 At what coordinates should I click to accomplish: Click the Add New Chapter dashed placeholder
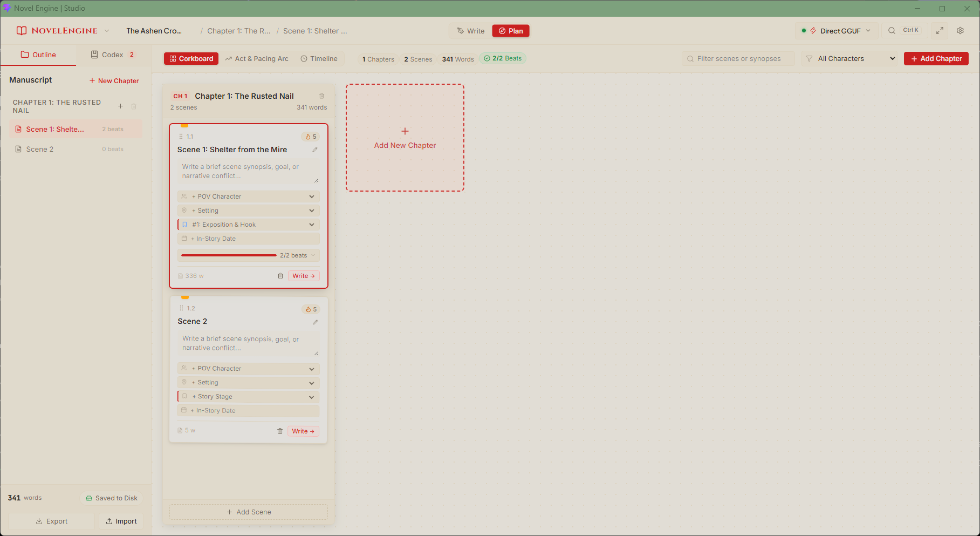pyautogui.click(x=405, y=138)
